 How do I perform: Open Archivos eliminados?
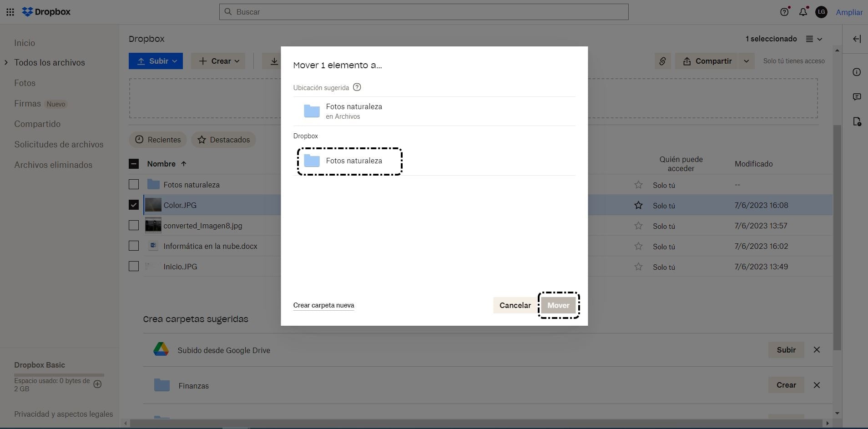pos(53,165)
